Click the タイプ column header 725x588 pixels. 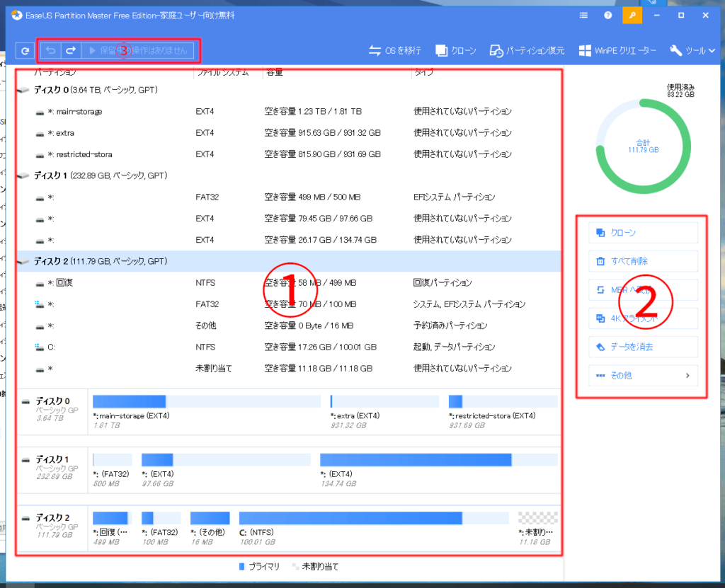pos(423,72)
